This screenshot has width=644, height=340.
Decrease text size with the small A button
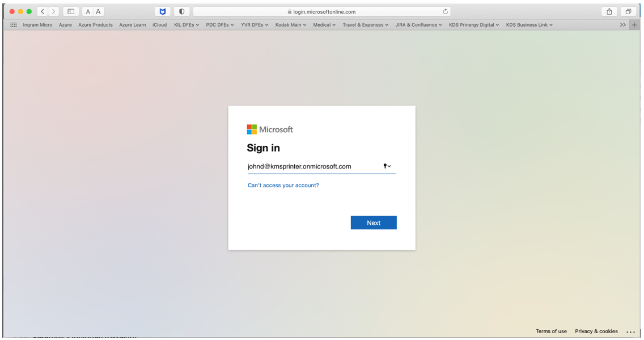pyautogui.click(x=88, y=11)
